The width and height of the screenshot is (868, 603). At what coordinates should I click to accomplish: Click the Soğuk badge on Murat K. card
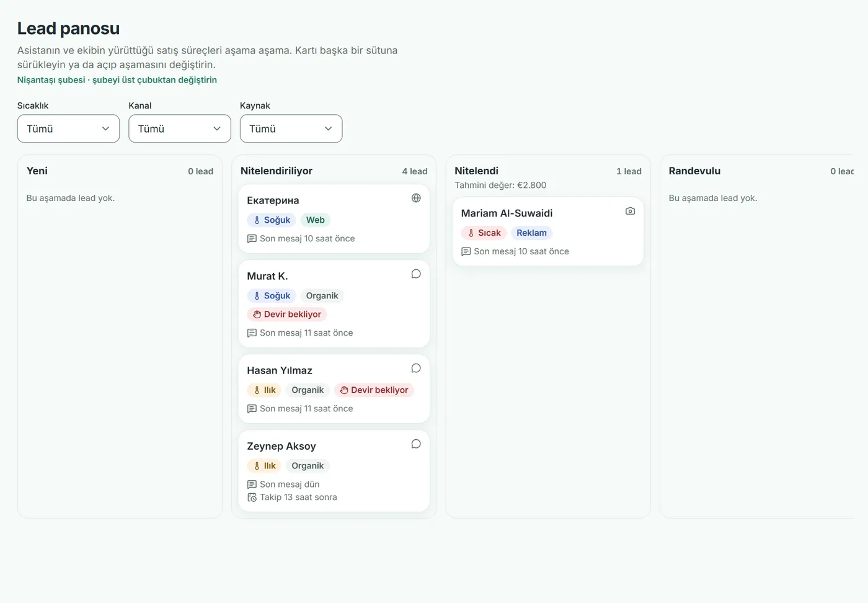tap(272, 296)
